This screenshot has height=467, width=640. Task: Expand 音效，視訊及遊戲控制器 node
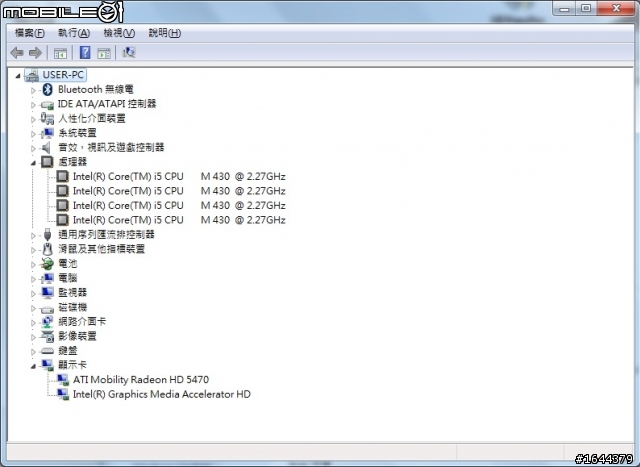[33, 148]
